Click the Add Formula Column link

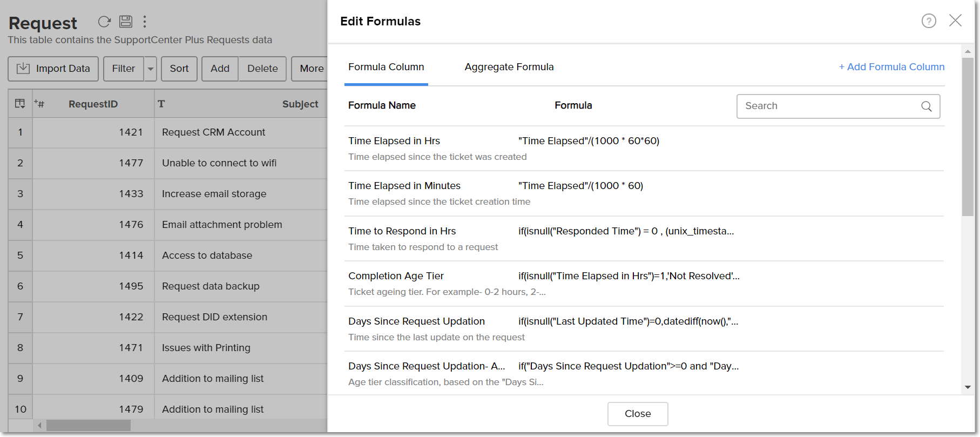891,67
